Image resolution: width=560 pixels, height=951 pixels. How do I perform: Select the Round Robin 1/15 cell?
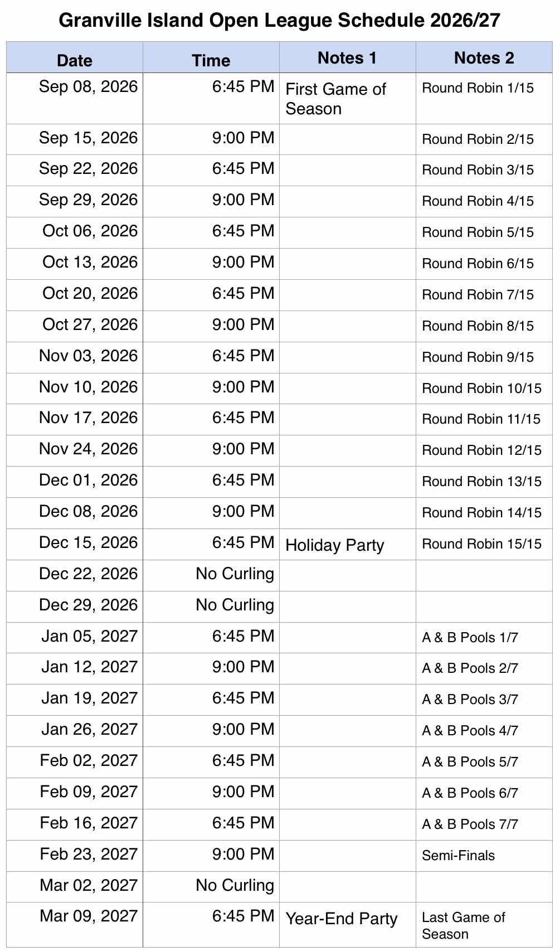click(x=484, y=99)
